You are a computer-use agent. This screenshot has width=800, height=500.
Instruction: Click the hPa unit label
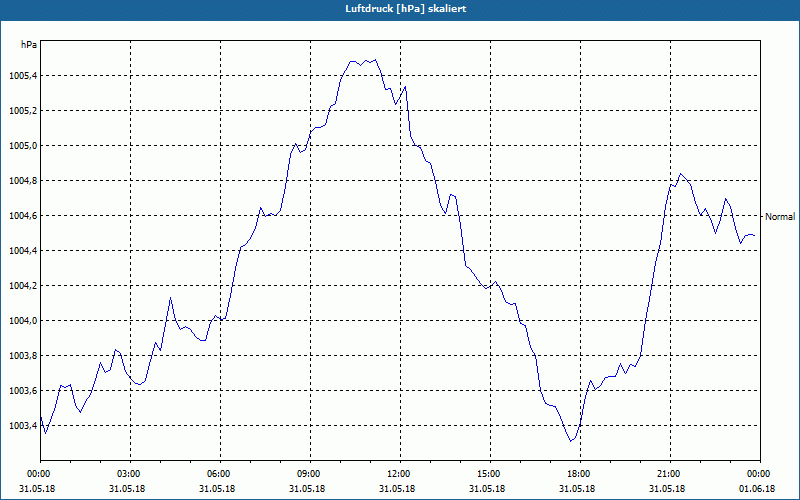pyautogui.click(x=29, y=45)
